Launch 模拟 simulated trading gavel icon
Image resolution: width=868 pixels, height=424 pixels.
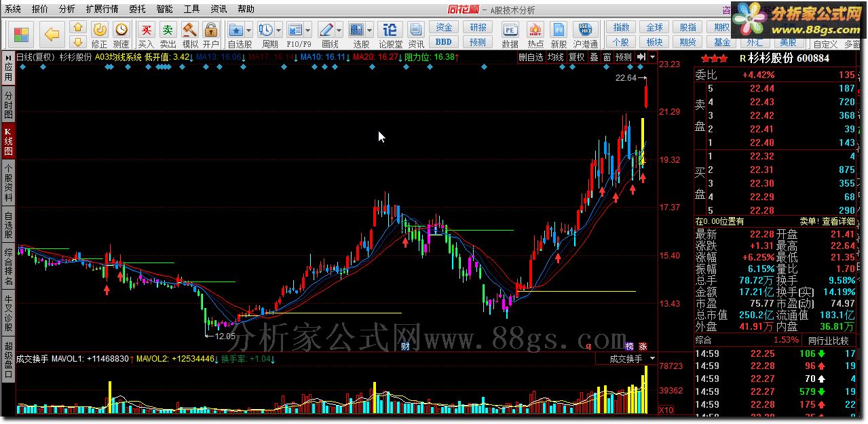click(189, 29)
